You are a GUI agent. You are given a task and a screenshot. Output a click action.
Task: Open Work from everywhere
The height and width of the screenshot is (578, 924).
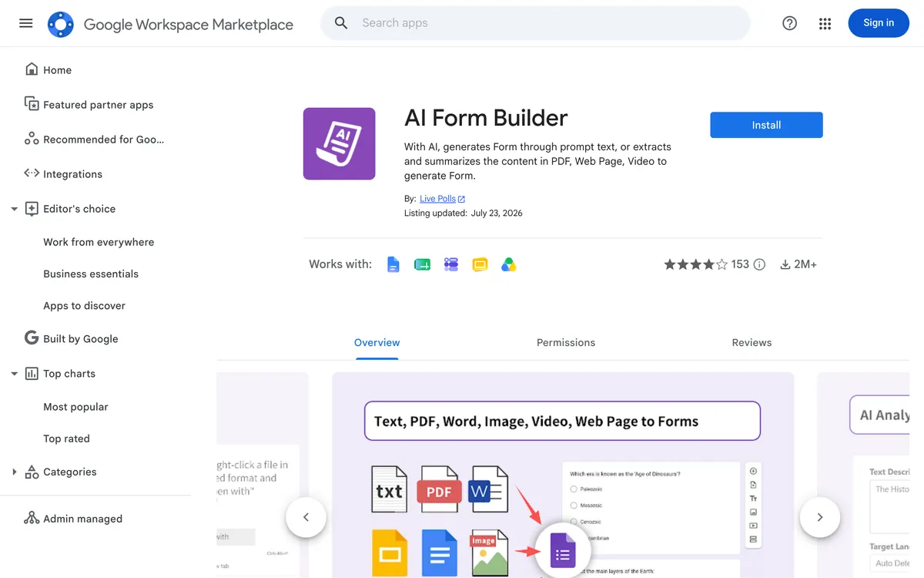pyautogui.click(x=99, y=242)
